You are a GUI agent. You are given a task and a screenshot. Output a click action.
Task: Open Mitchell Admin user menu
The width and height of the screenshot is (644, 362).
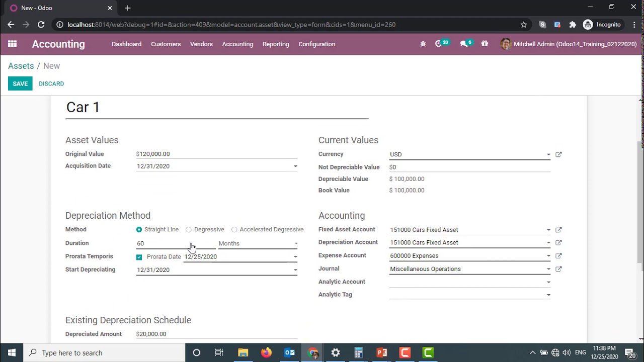coord(569,44)
